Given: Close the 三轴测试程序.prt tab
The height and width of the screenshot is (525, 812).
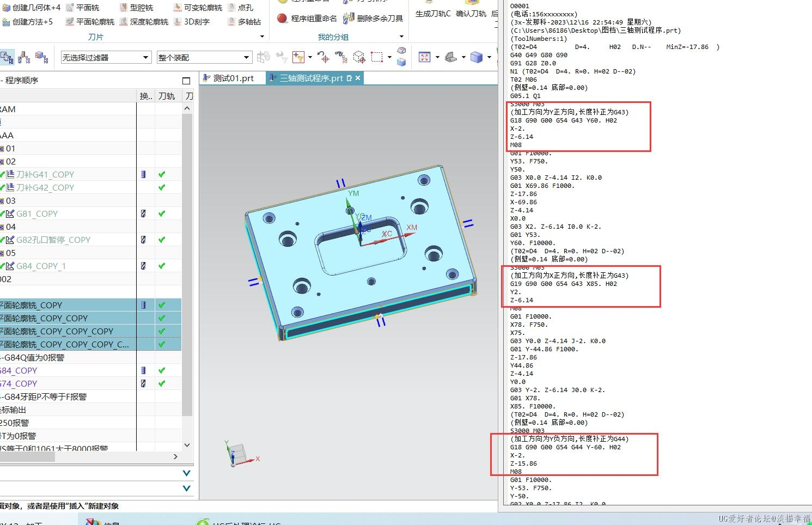Looking at the screenshot, I should [x=358, y=78].
